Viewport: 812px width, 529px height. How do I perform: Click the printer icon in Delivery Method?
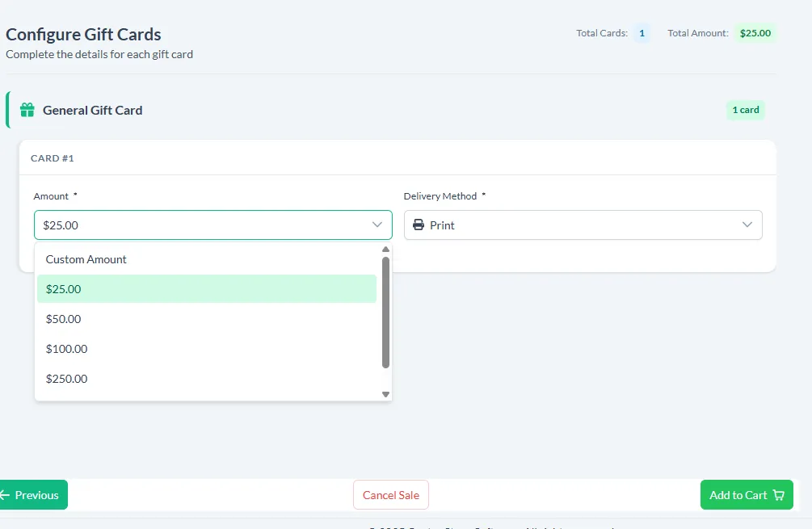tap(419, 225)
